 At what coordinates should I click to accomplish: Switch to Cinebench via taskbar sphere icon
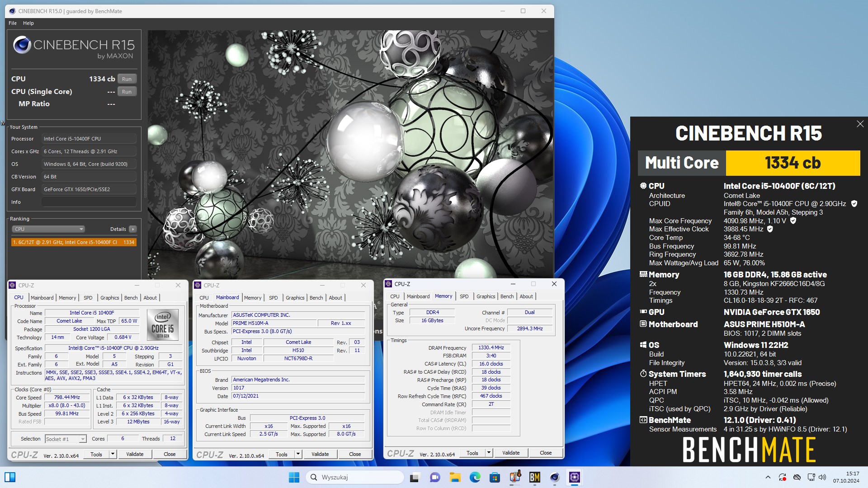(x=555, y=477)
